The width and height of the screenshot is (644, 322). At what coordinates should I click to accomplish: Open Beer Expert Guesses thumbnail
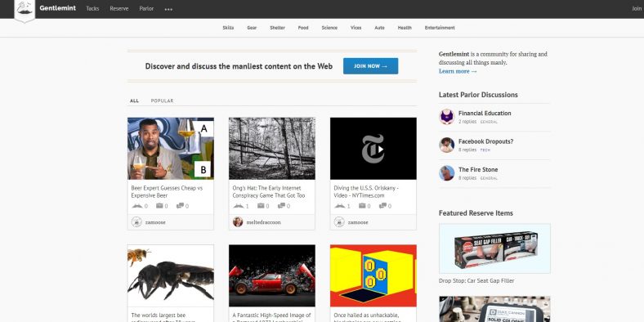click(x=171, y=149)
